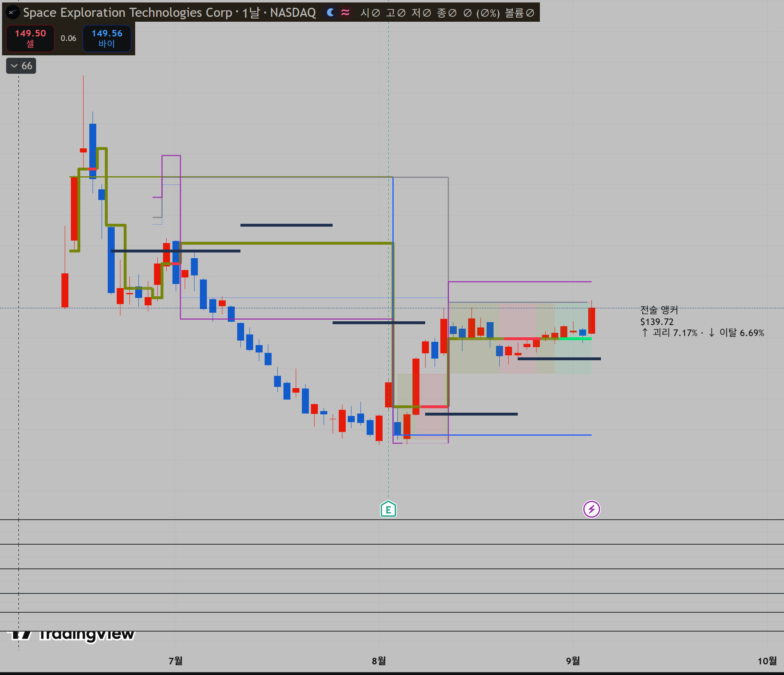
Task: Select the 1날 interval label
Action: click(x=251, y=13)
